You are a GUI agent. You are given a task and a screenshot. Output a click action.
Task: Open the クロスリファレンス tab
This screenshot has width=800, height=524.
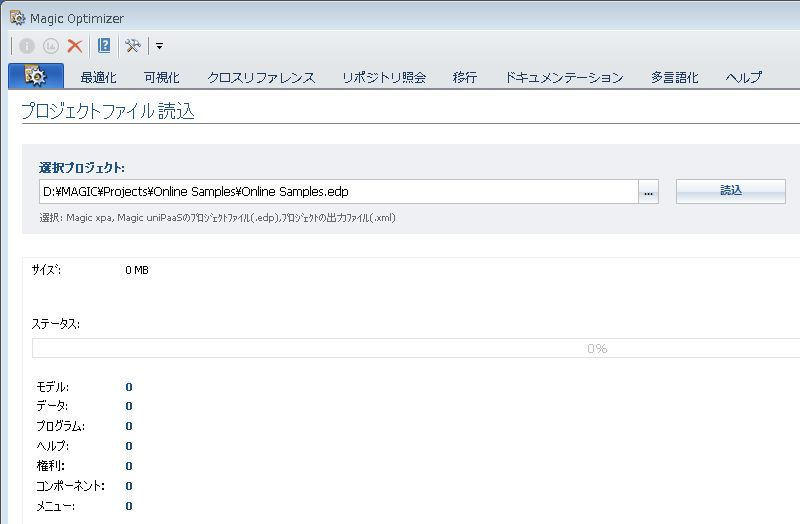pyautogui.click(x=261, y=77)
